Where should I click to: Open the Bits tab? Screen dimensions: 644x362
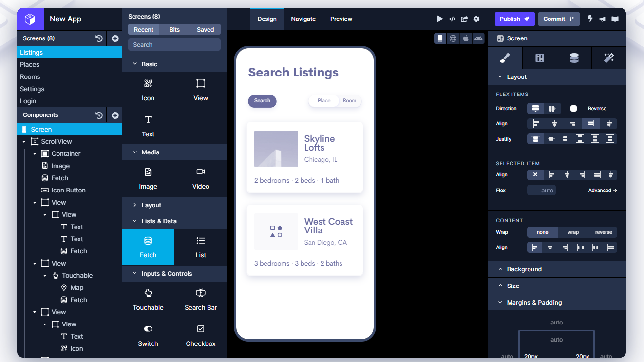click(174, 30)
